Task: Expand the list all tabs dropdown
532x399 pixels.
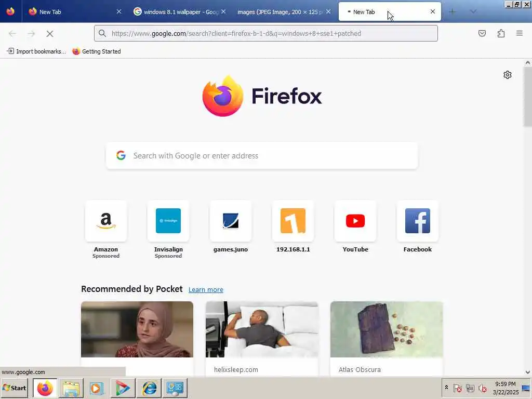Action: [x=473, y=11]
